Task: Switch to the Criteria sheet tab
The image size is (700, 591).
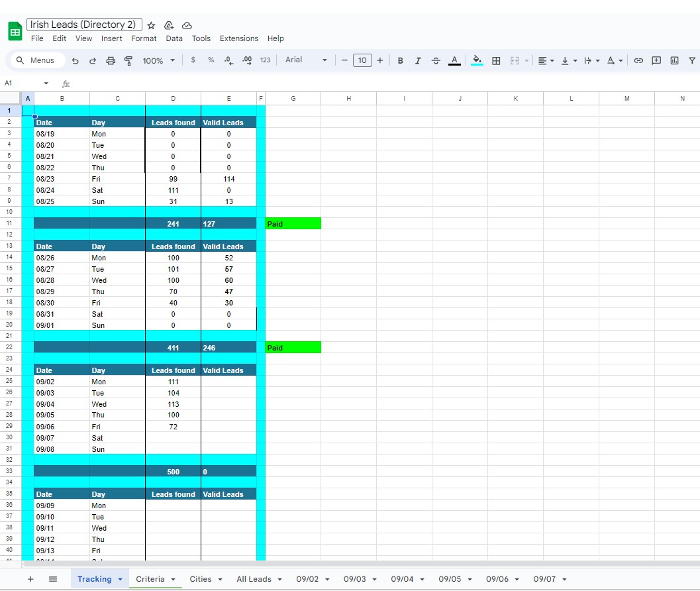Action: [150, 579]
